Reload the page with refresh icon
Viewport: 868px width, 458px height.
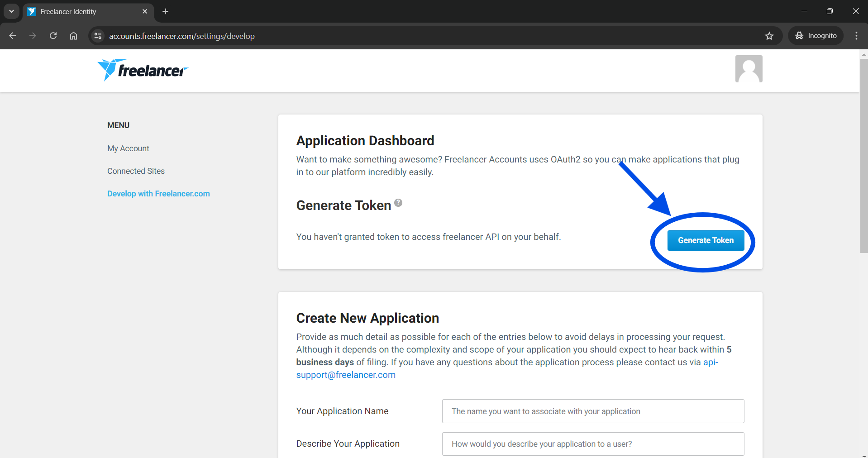(53, 36)
